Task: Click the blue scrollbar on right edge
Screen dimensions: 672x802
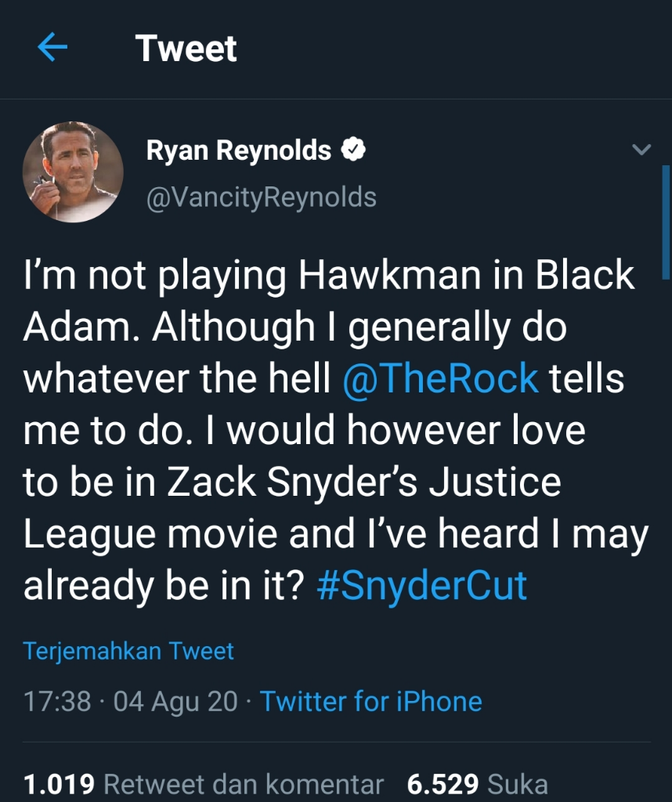Action: [x=665, y=223]
